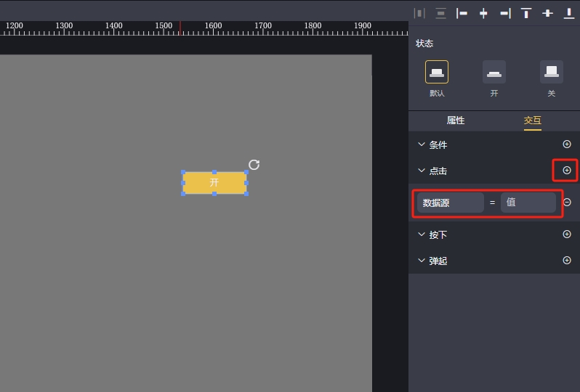
Task: Align left edges icon
Action: tap(462, 13)
